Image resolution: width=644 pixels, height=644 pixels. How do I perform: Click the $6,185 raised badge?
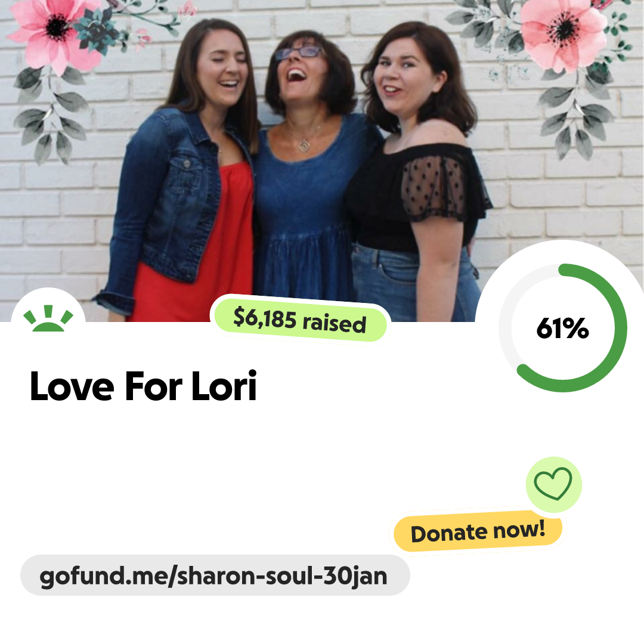[x=300, y=320]
